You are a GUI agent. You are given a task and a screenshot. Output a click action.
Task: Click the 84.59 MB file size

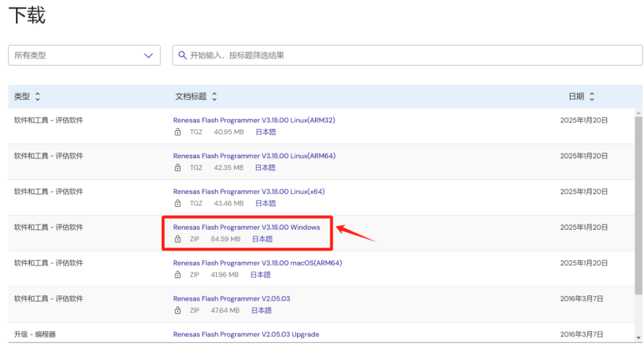(225, 239)
